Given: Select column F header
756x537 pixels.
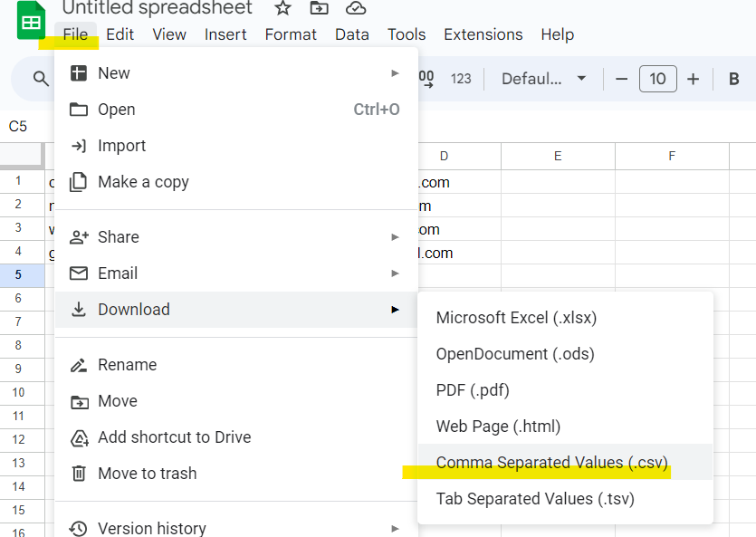Looking at the screenshot, I should (x=672, y=156).
